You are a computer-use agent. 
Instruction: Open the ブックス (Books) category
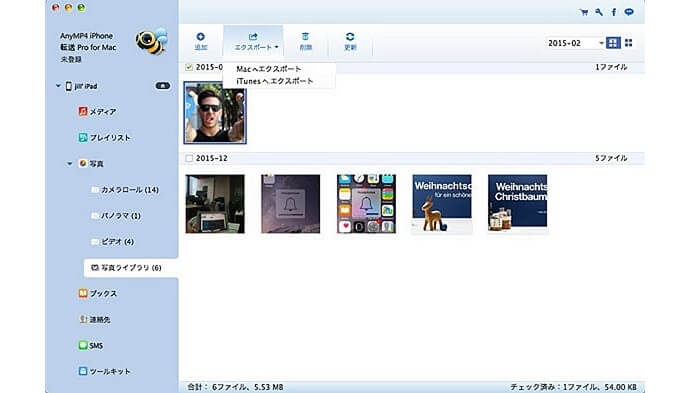pyautogui.click(x=98, y=293)
